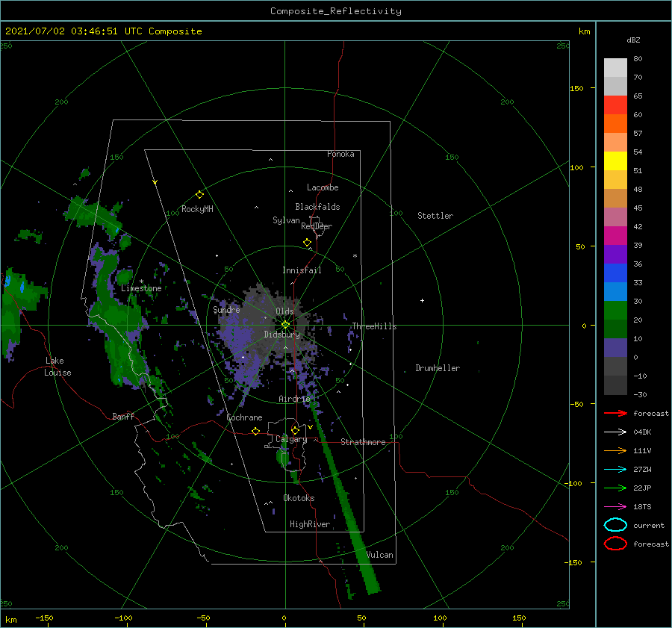The height and width of the screenshot is (628, 672).
Task: Click the green 30 dBZ color swatch
Action: [x=615, y=310]
